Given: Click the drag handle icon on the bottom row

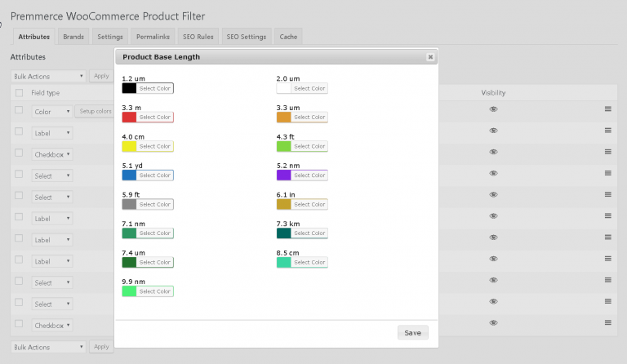Looking at the screenshot, I should (x=607, y=322).
